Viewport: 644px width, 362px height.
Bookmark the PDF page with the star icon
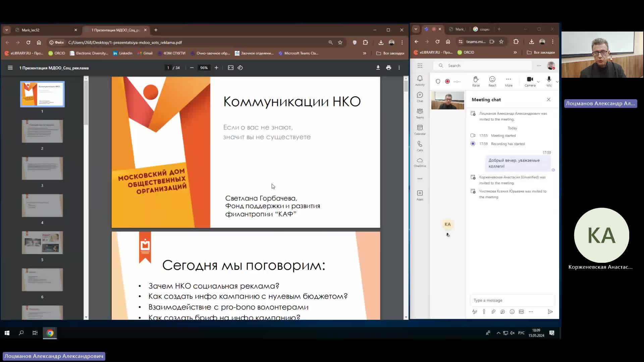click(340, 43)
